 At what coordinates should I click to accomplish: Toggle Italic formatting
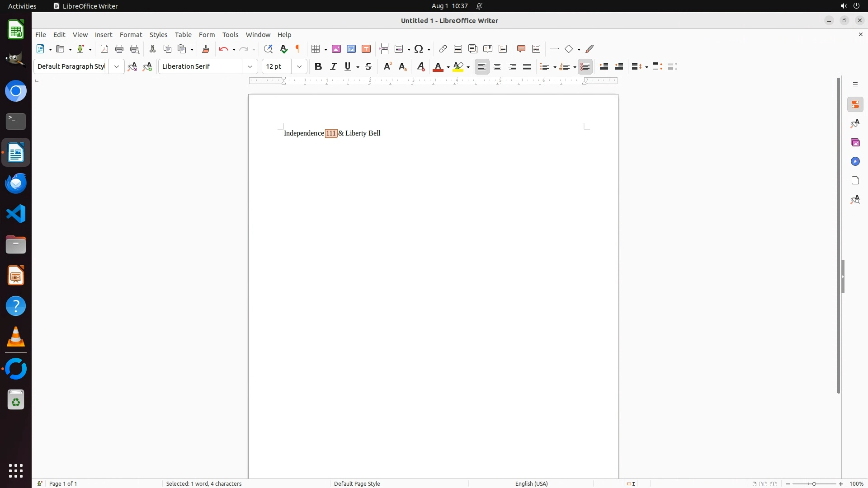(334, 67)
